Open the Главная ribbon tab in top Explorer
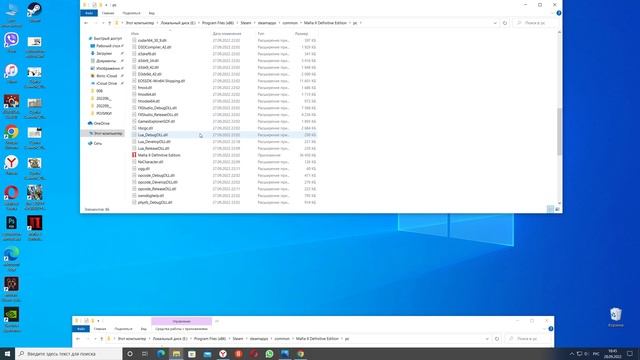 (x=108, y=13)
